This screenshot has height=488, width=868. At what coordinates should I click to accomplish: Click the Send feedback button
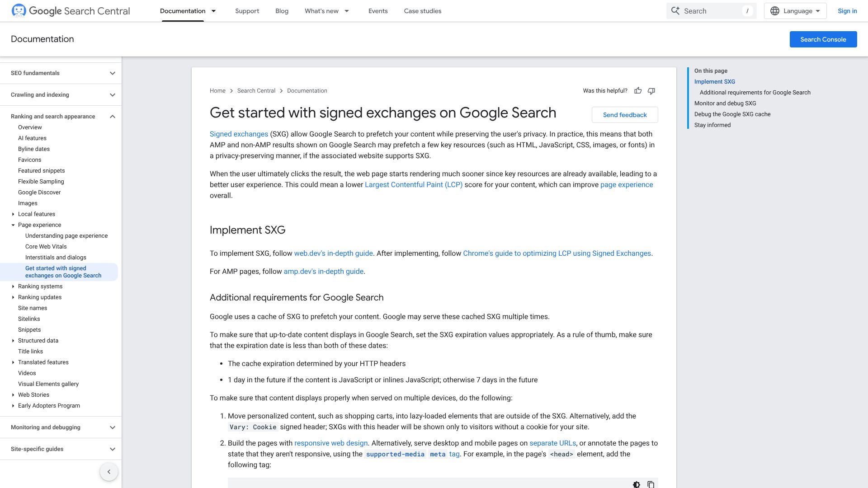coord(625,115)
